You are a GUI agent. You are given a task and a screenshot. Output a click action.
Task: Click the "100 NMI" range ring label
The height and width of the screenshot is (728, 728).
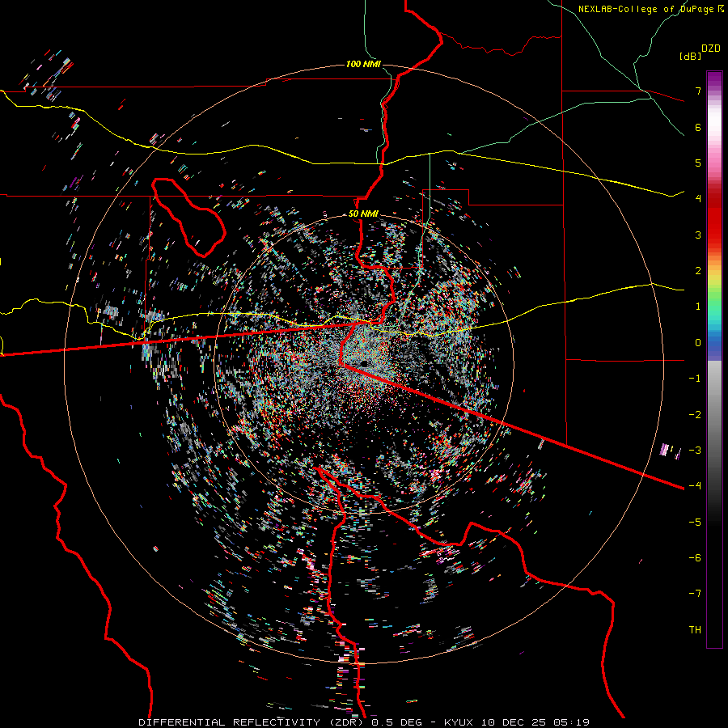[x=363, y=64]
